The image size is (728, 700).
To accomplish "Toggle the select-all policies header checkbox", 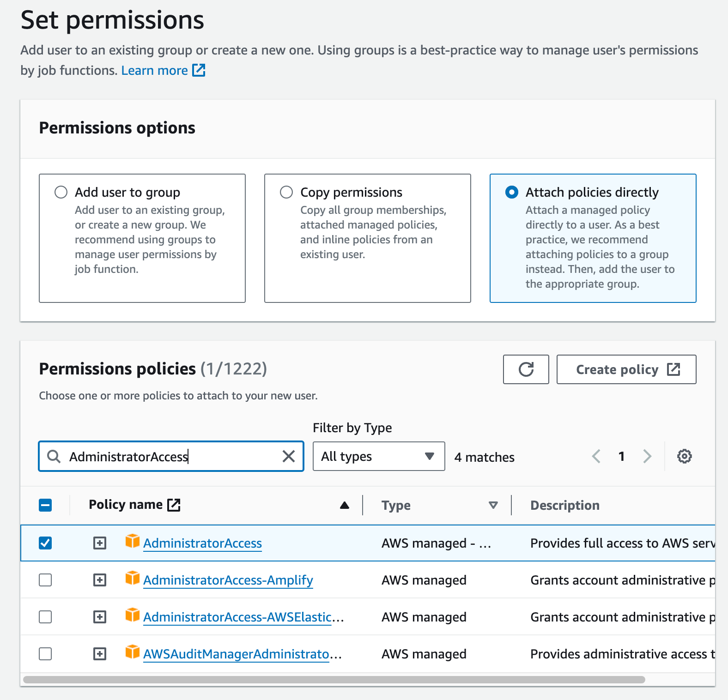I will 45,505.
